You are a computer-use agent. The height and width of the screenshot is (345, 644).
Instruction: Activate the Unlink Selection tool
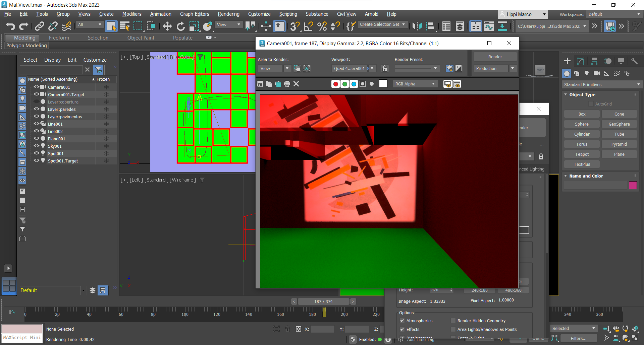[x=53, y=26]
